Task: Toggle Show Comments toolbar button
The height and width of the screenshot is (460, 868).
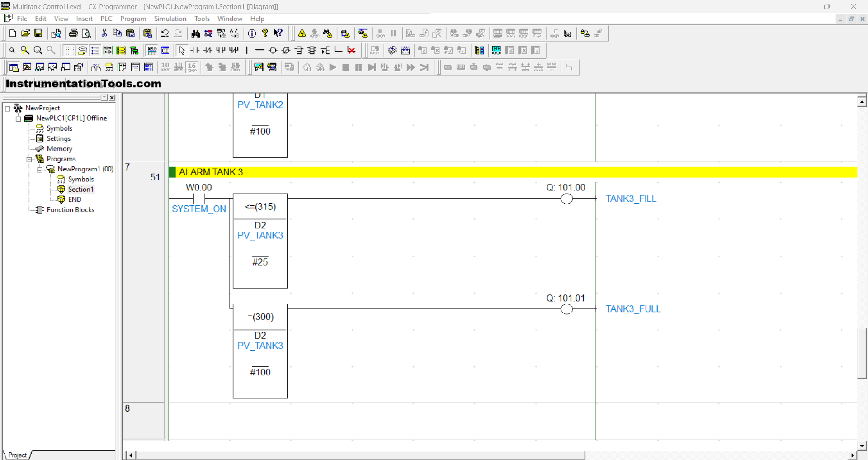Action: pos(82,50)
